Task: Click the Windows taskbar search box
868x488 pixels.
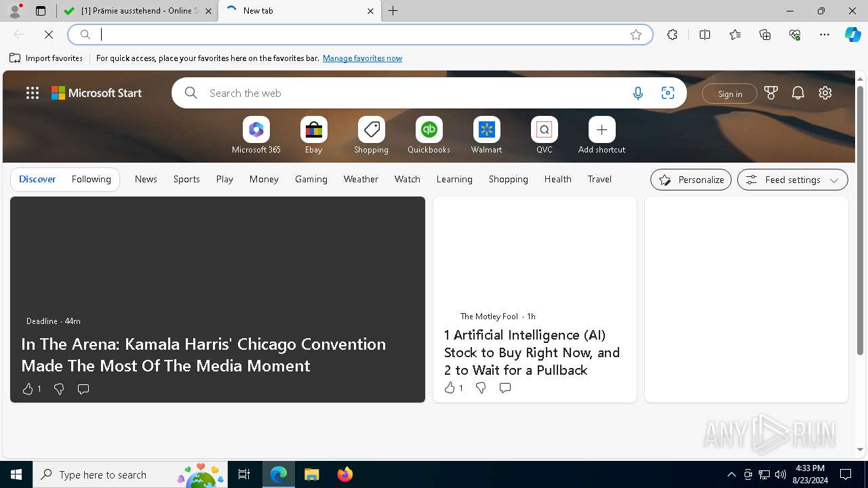Action: coord(130,474)
